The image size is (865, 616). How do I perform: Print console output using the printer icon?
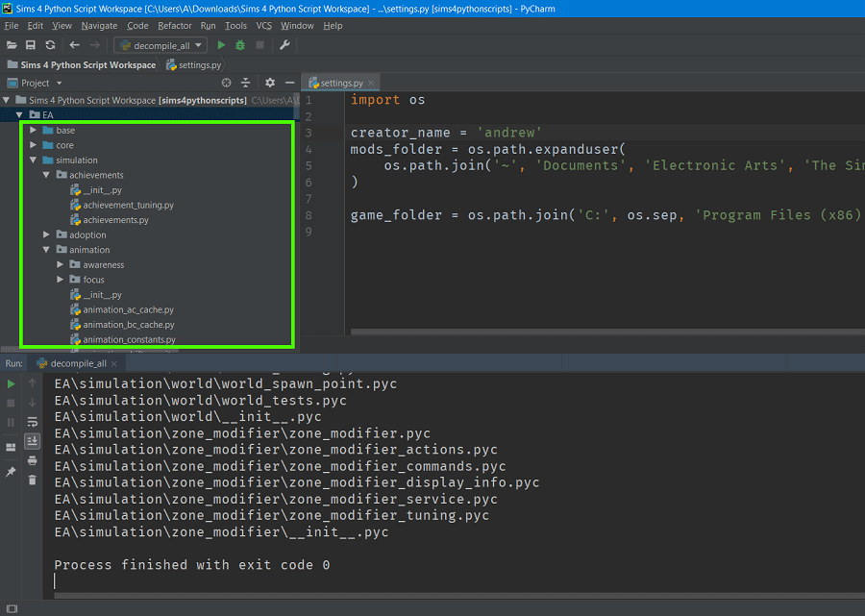pyautogui.click(x=32, y=460)
